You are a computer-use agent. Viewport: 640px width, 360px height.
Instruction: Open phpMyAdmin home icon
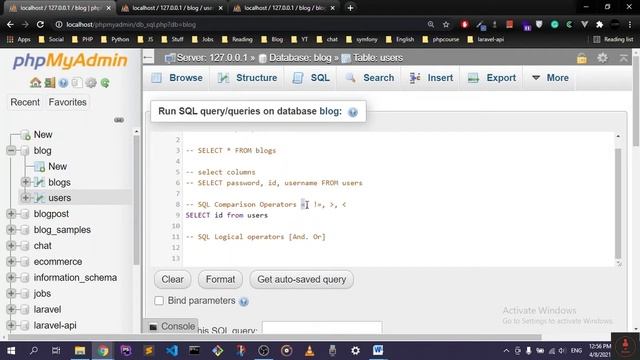click(35, 83)
